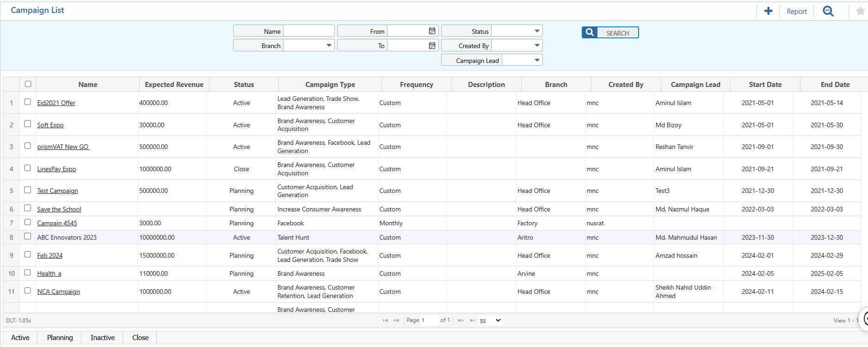Mark page as favorite with star icon

click(x=860, y=11)
